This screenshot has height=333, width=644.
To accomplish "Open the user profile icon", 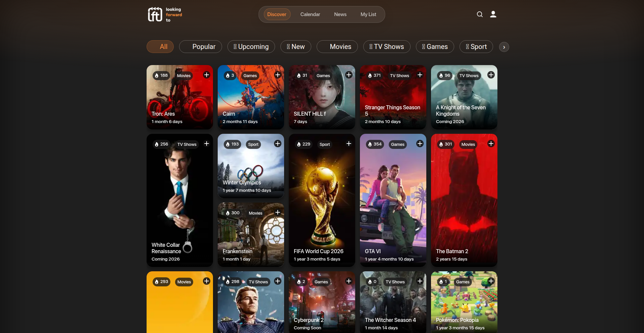I will 493,14.
